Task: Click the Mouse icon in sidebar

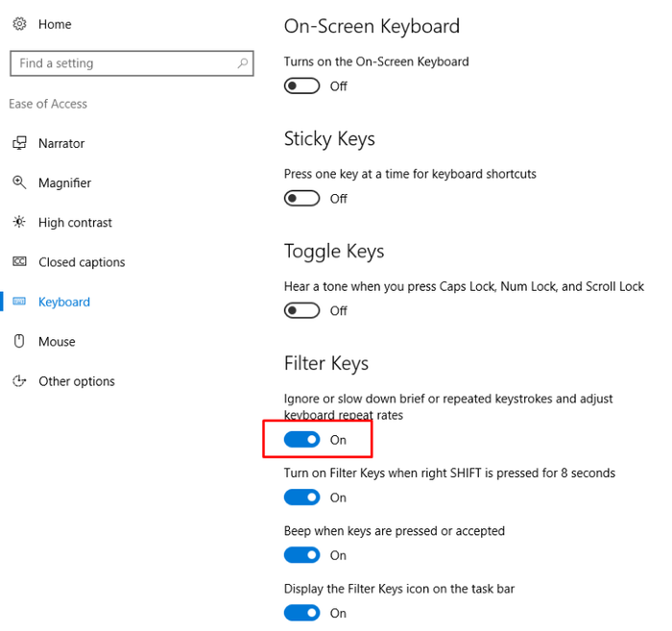Action: pyautogui.click(x=19, y=341)
